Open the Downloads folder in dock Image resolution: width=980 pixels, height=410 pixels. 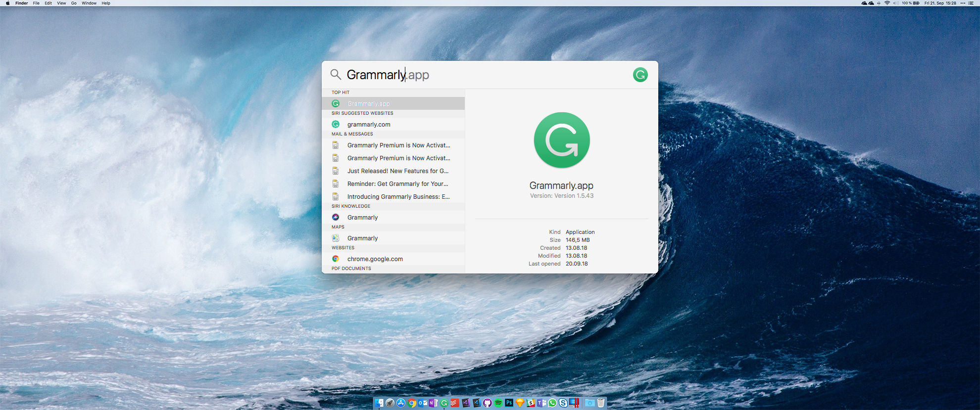(x=589, y=403)
